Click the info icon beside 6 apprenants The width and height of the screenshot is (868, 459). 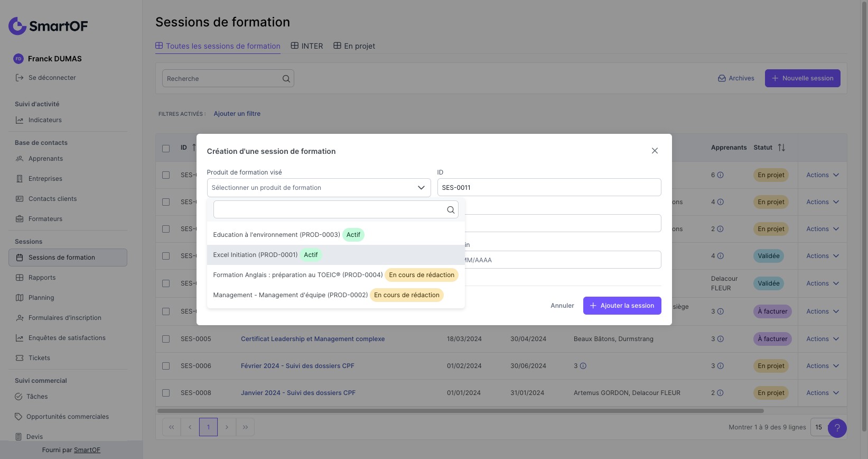(x=720, y=175)
